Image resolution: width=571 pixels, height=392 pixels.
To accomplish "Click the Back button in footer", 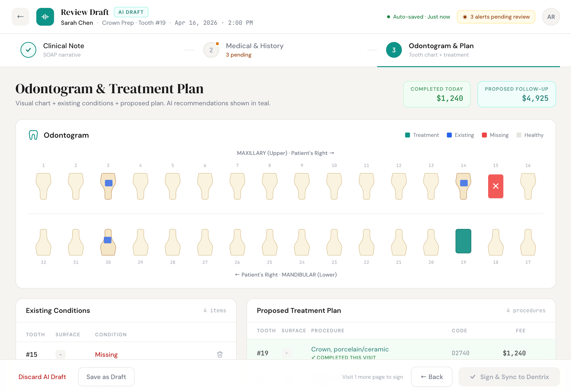I will 432,377.
